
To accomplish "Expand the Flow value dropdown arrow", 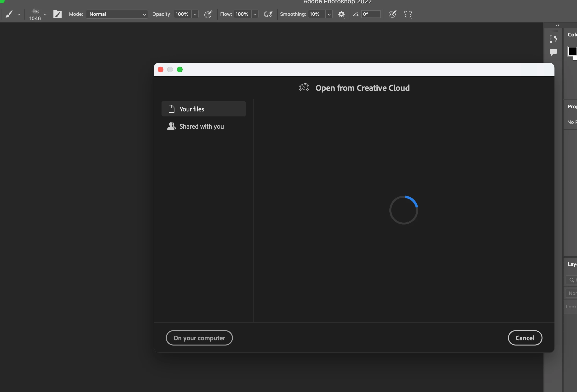I will [x=255, y=14].
